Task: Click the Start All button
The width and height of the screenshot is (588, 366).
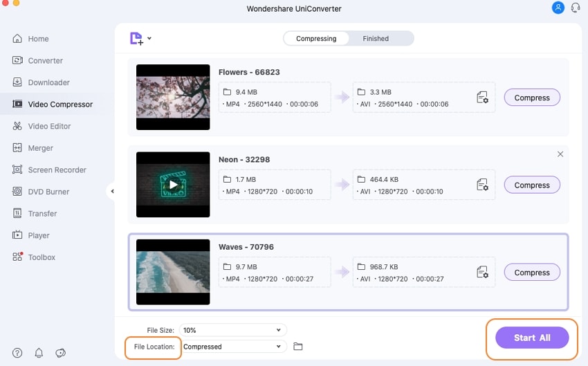Action: (532, 338)
